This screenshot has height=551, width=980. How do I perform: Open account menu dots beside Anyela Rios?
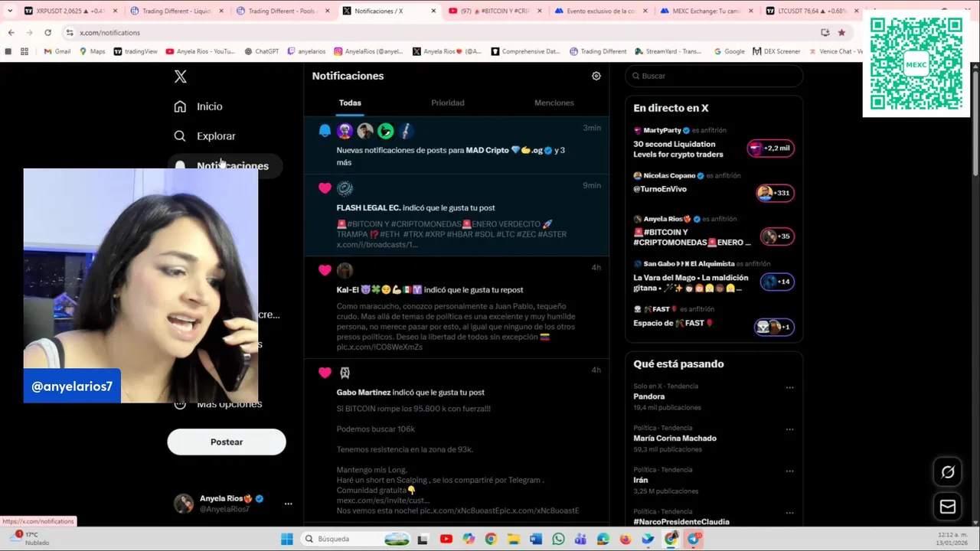[288, 504]
